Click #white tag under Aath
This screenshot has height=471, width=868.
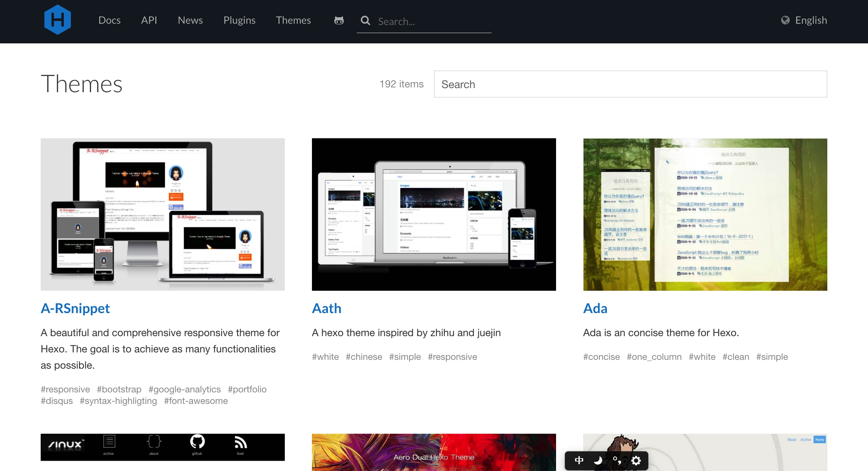point(325,357)
